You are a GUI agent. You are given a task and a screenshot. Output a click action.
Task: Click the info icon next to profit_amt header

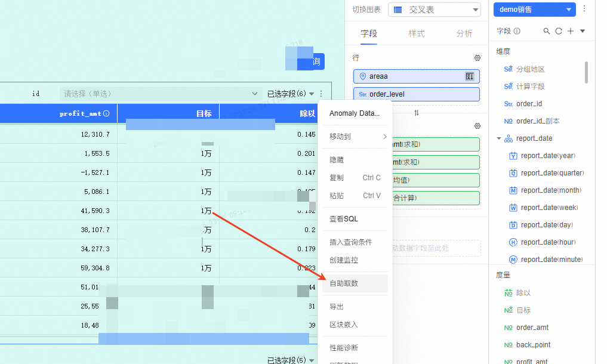click(107, 113)
